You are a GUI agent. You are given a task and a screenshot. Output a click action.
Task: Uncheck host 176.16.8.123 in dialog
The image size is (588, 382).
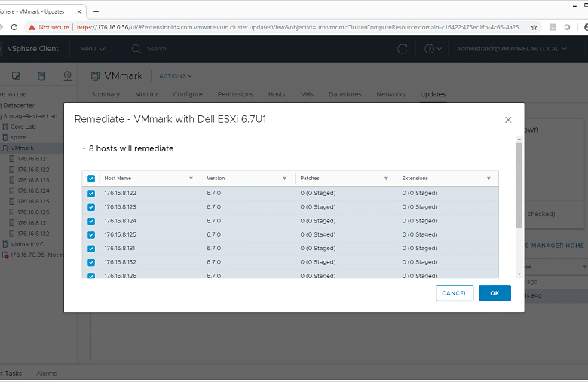coord(91,207)
